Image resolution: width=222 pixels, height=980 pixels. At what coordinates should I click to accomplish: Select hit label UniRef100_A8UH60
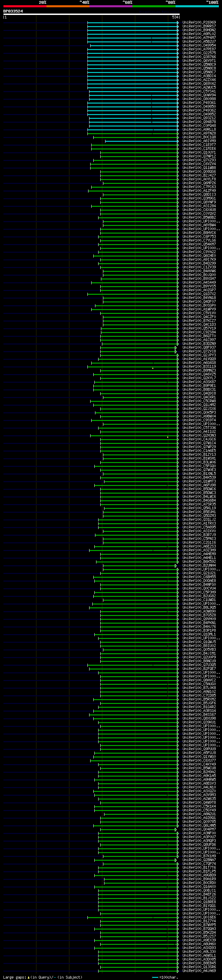point(199,944)
